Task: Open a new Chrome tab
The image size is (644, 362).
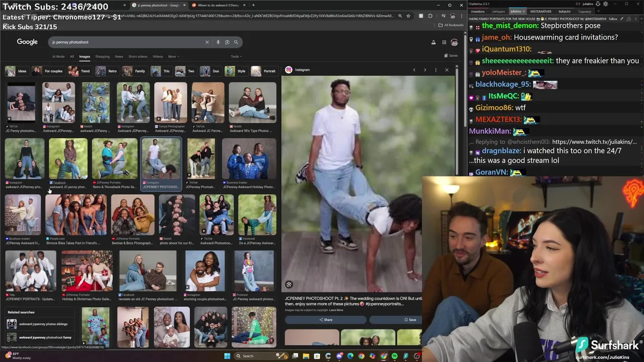Action: coord(253,5)
